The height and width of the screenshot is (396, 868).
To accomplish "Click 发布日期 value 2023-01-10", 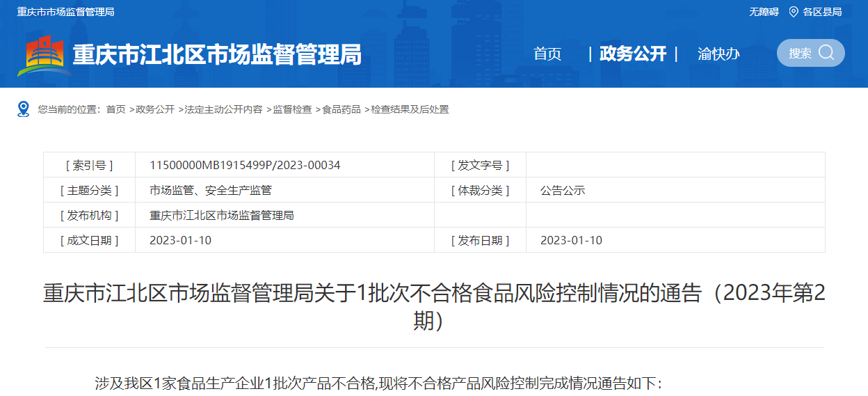I will [571, 240].
